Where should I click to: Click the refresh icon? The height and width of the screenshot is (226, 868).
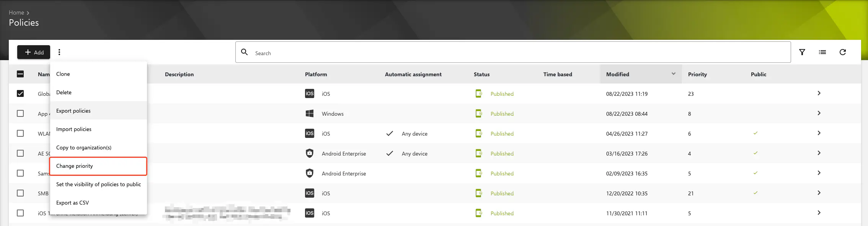coord(842,52)
